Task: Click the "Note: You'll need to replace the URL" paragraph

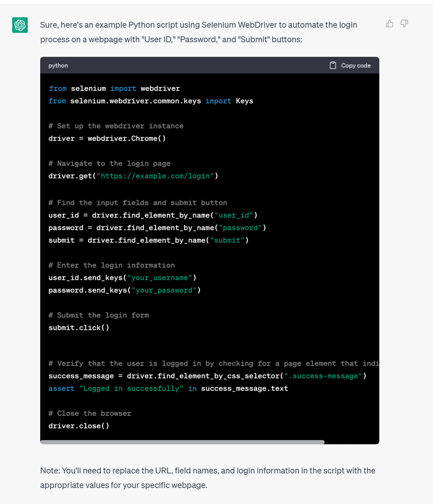Action: coord(208,478)
